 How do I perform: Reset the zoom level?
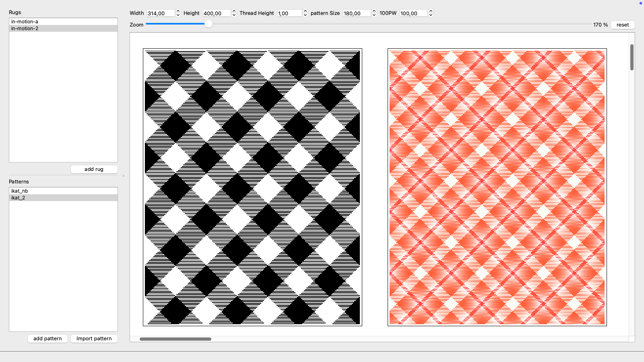[x=622, y=25]
